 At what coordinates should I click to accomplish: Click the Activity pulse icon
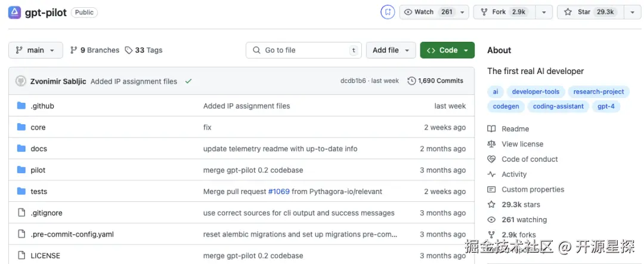491,174
